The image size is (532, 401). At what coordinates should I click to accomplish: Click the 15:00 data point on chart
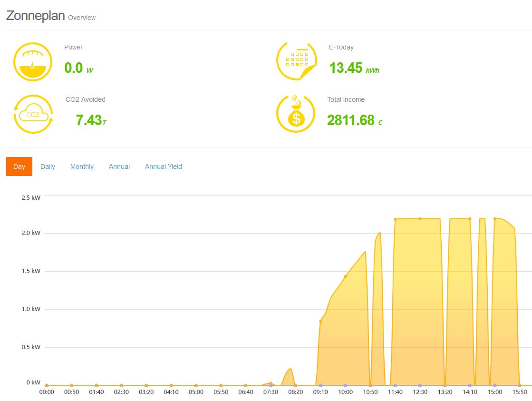pos(494,219)
